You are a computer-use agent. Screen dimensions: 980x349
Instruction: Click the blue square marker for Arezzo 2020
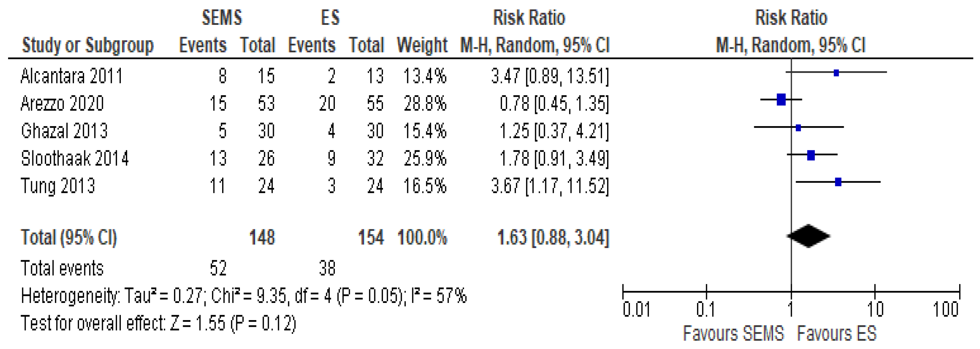(781, 100)
